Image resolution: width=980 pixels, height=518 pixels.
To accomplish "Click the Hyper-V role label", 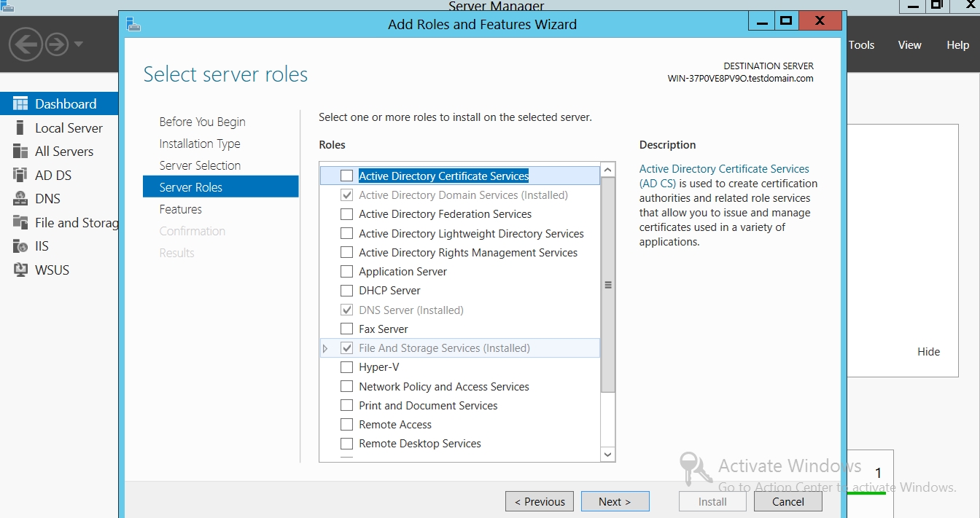I will pyautogui.click(x=379, y=367).
